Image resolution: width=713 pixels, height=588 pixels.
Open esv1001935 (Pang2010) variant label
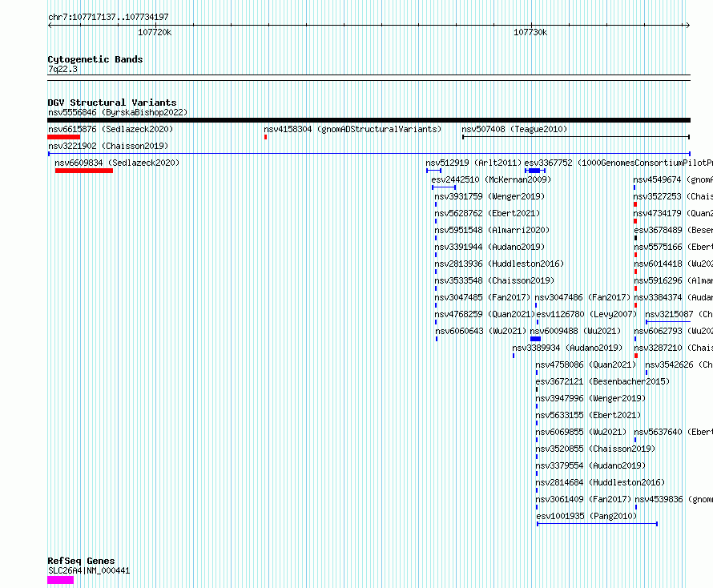tap(586, 516)
